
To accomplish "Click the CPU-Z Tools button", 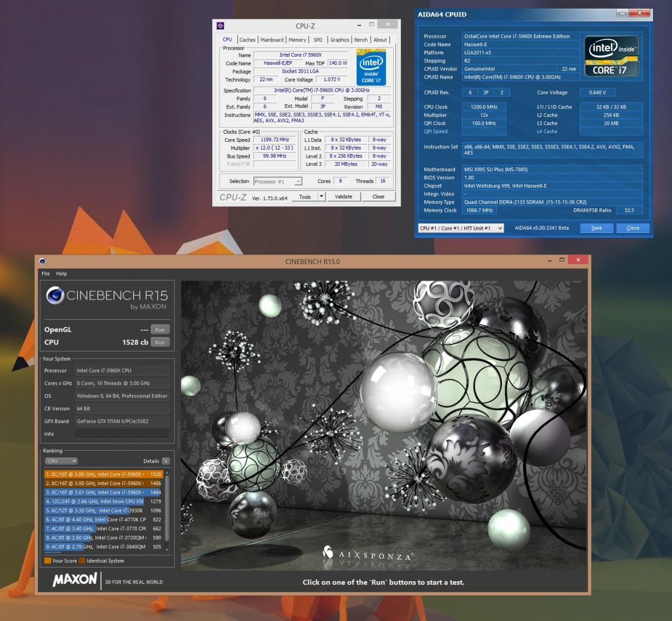I will point(305,197).
